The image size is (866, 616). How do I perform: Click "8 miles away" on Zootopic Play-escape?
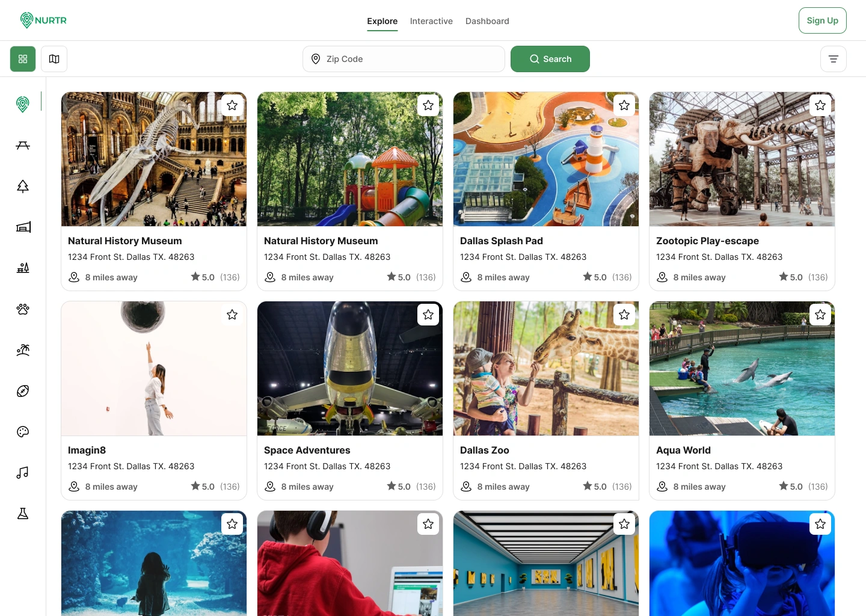tap(699, 277)
